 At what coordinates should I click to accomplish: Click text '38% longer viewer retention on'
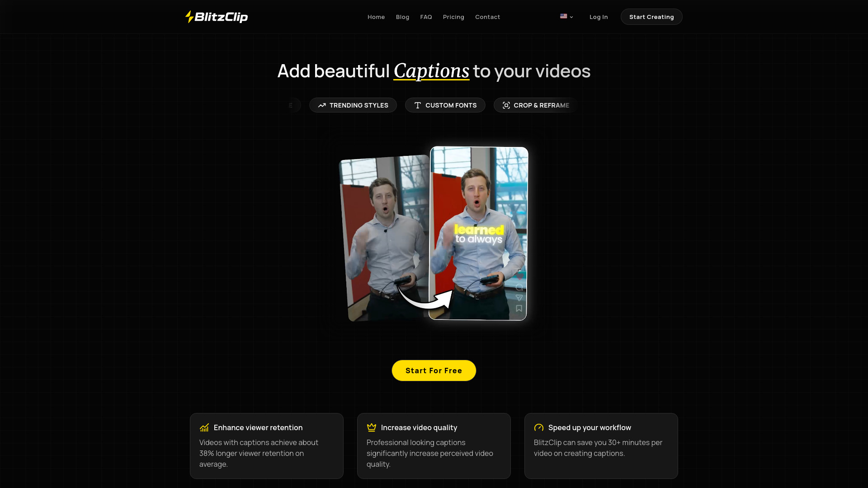pos(251,453)
